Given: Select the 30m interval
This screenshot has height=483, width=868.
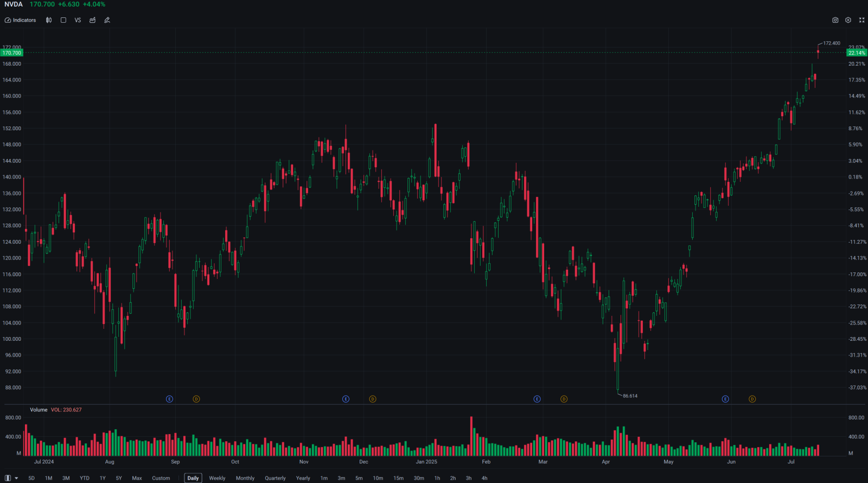Looking at the screenshot, I should click(419, 478).
